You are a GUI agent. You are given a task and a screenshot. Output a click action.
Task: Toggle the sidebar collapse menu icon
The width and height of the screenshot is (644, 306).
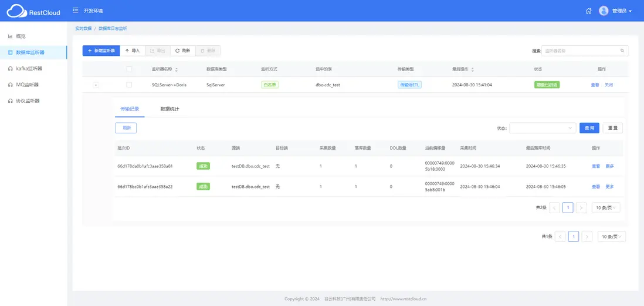tap(75, 11)
